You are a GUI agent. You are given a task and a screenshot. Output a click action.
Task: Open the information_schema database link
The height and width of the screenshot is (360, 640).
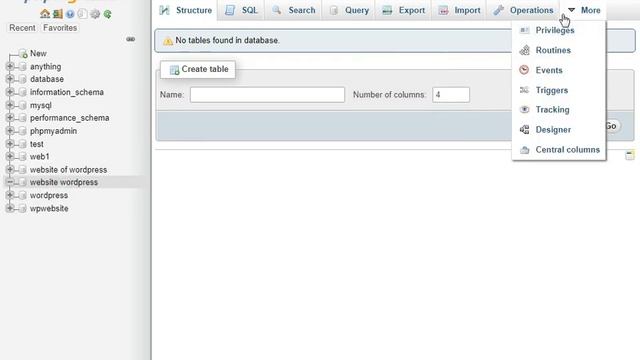(67, 92)
